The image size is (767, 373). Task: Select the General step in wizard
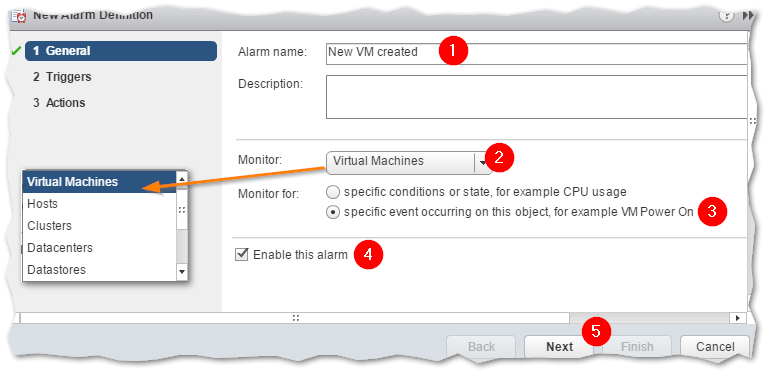click(121, 51)
